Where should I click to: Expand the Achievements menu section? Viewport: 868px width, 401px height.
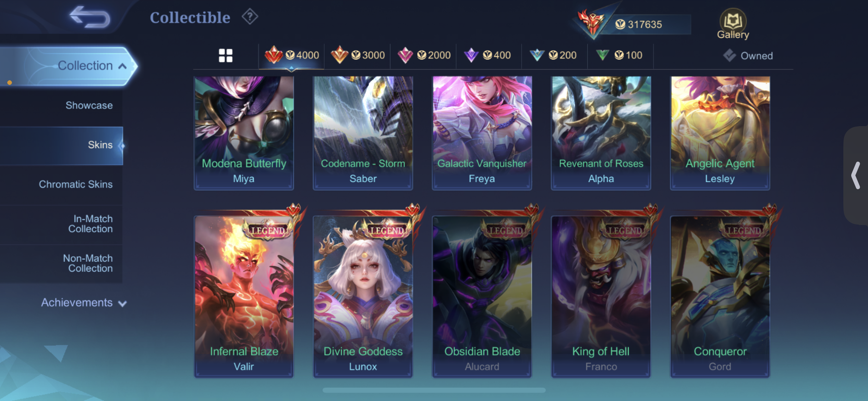pyautogui.click(x=84, y=303)
